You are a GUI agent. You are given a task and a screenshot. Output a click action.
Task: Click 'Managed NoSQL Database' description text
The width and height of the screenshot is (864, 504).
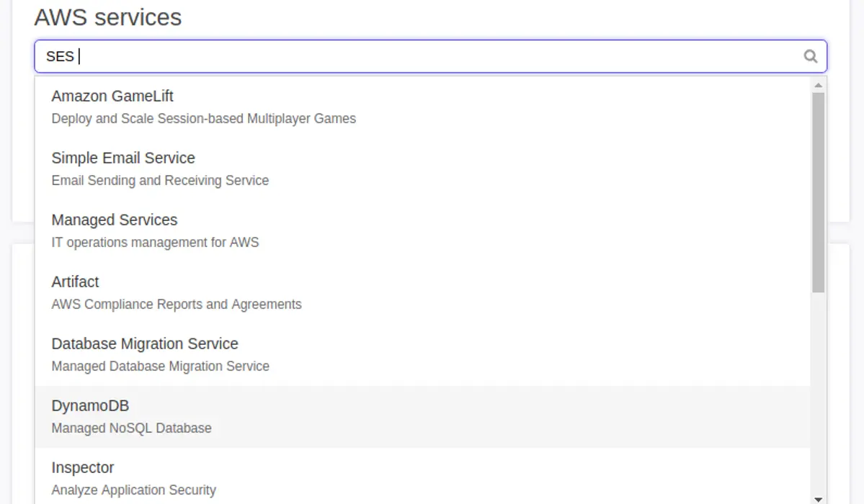click(x=132, y=428)
